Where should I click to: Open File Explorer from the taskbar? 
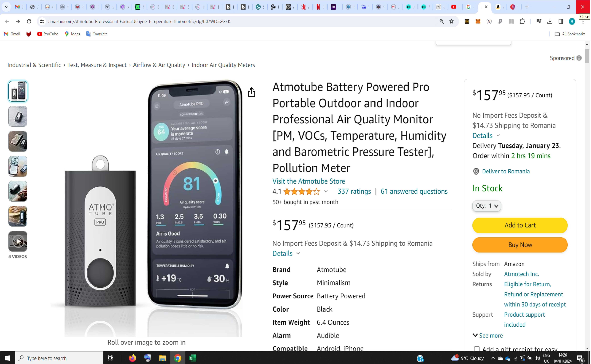point(162,358)
